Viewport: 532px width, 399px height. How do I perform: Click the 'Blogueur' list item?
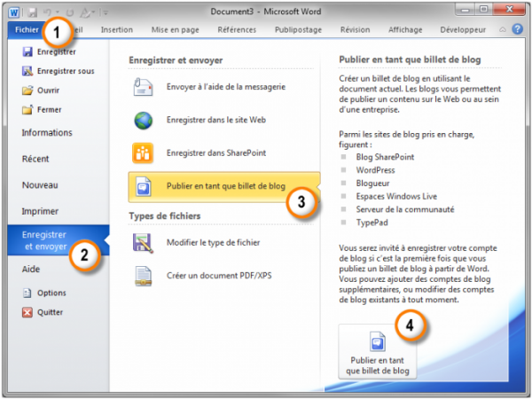372,184
